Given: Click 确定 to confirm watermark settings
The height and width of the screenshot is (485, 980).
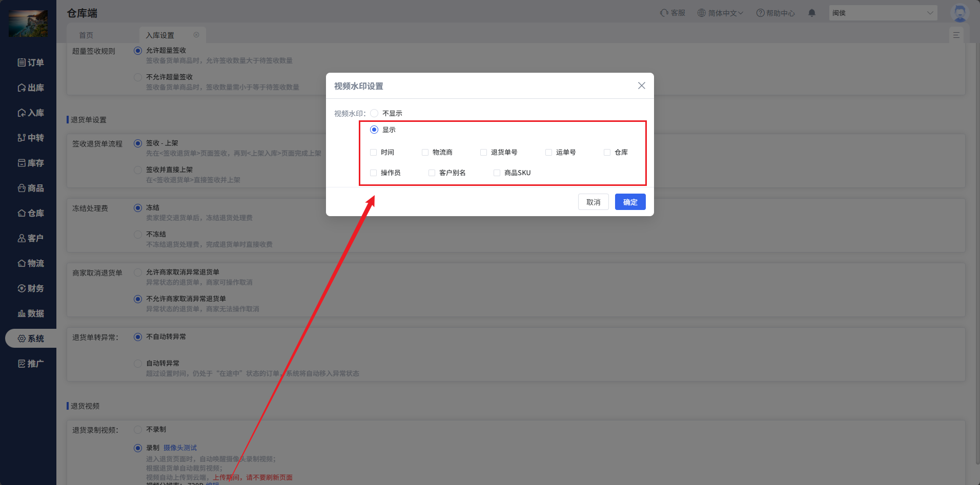Looking at the screenshot, I should tap(630, 202).
